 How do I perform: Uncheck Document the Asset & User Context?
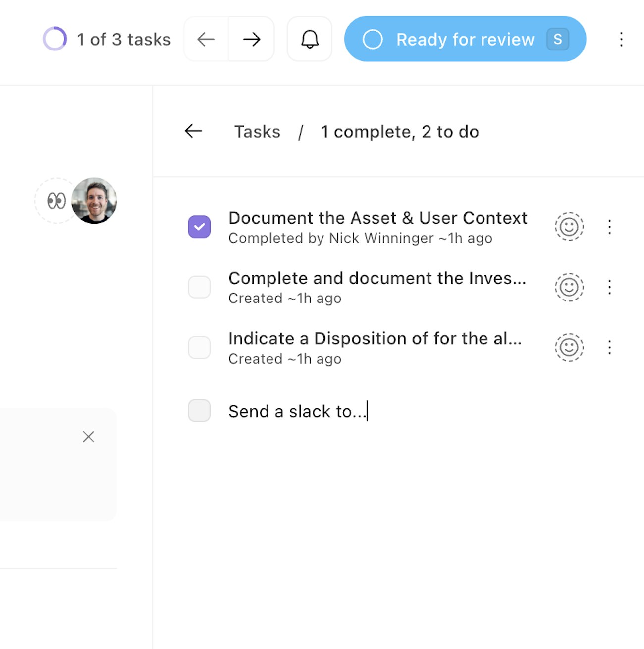coord(199,227)
